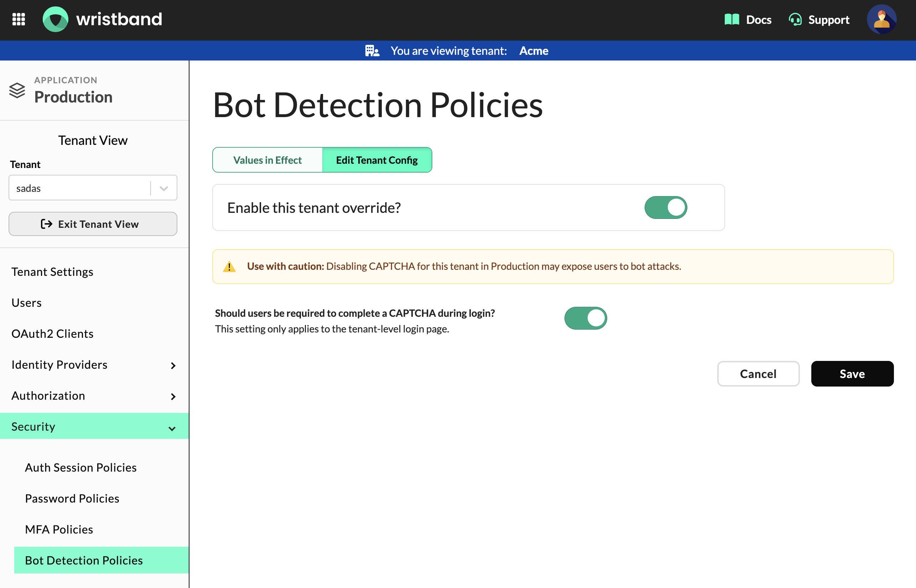Collapse the Security section chevron
The width and height of the screenshot is (916, 588).
point(172,429)
